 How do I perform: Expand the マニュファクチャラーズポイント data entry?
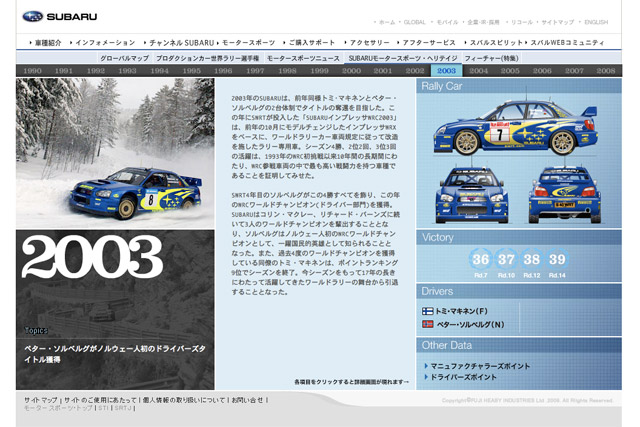pos(479,365)
